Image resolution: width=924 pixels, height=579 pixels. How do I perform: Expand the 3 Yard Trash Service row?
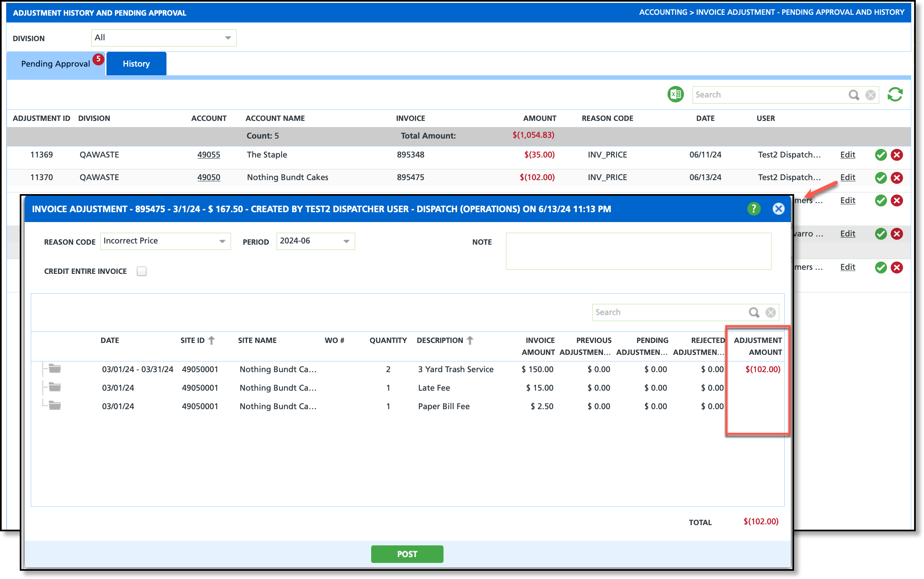(x=54, y=368)
